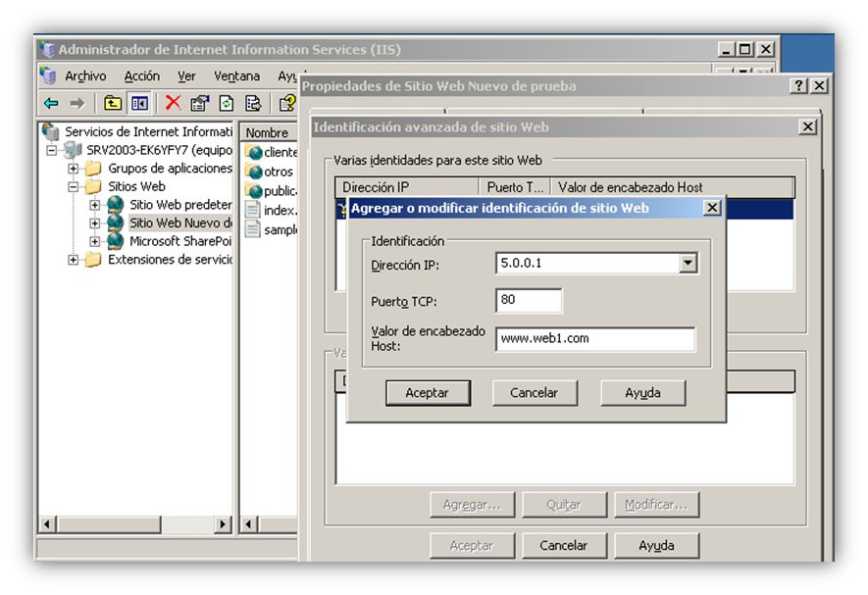This screenshot has width=868, height=595.
Task: Select the Sitio Web predeter tree item
Action: pyautogui.click(x=180, y=205)
